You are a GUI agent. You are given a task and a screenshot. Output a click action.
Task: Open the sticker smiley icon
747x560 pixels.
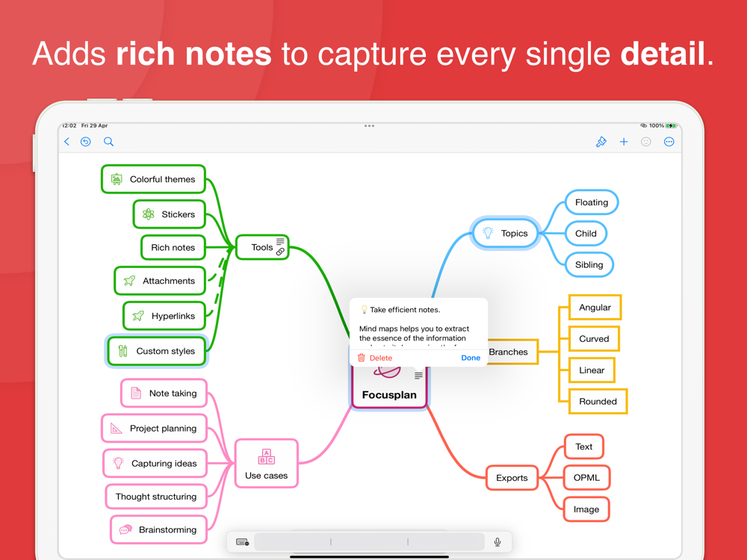click(x=646, y=141)
